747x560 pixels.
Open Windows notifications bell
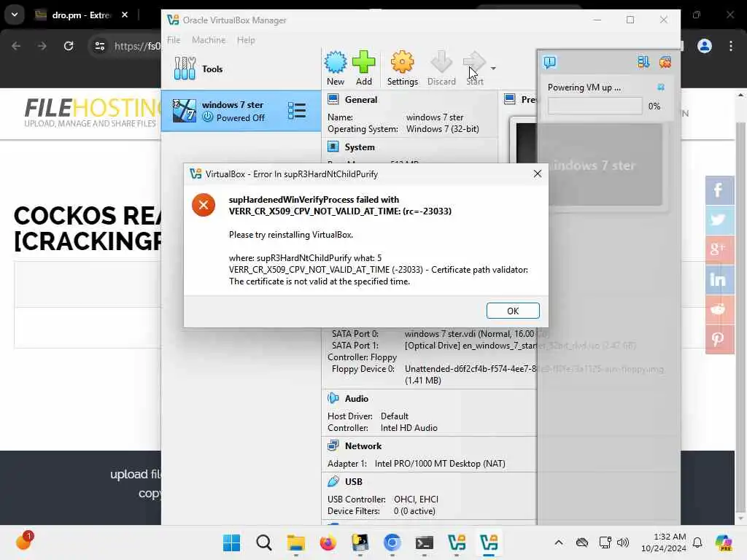[697, 542]
